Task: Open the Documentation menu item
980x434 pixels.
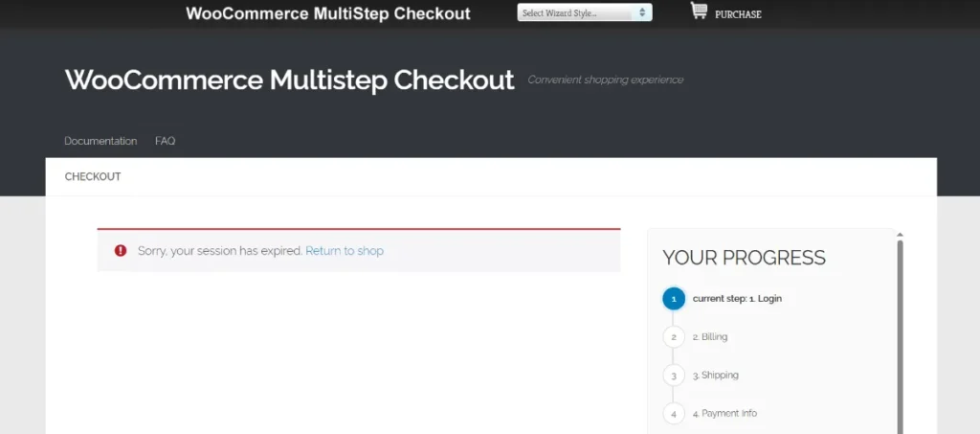Action: 100,141
